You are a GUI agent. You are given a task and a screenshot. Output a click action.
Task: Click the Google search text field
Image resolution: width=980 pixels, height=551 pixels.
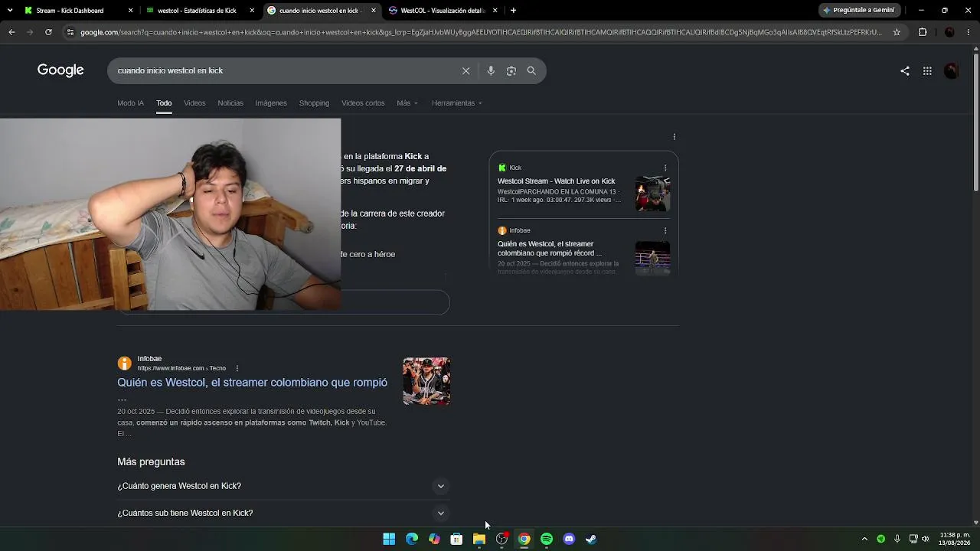[284, 70]
